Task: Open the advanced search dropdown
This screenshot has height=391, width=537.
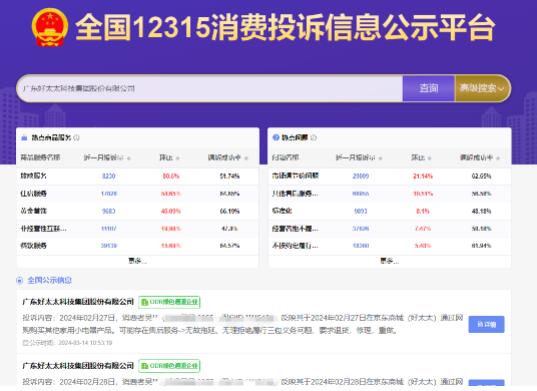Action: [x=482, y=88]
